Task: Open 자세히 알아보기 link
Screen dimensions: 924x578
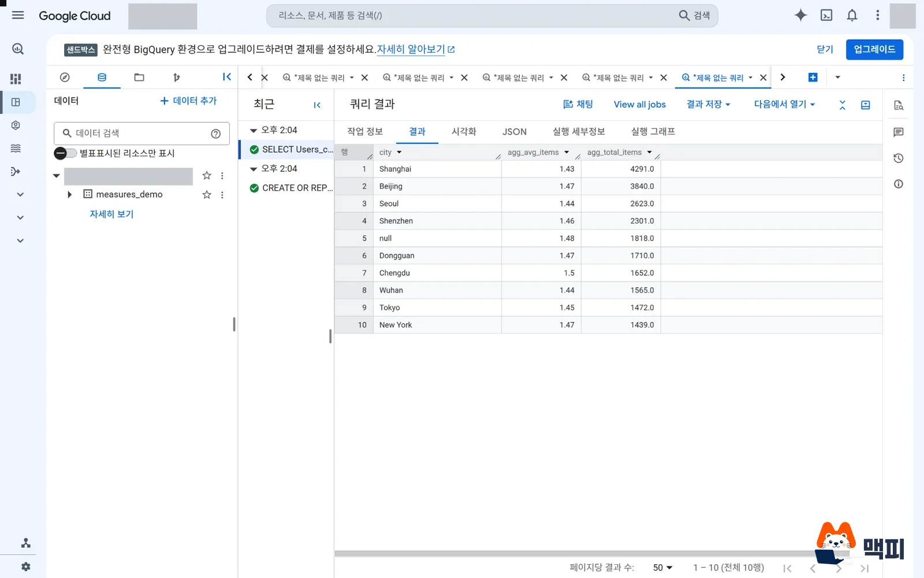Action: (x=416, y=49)
